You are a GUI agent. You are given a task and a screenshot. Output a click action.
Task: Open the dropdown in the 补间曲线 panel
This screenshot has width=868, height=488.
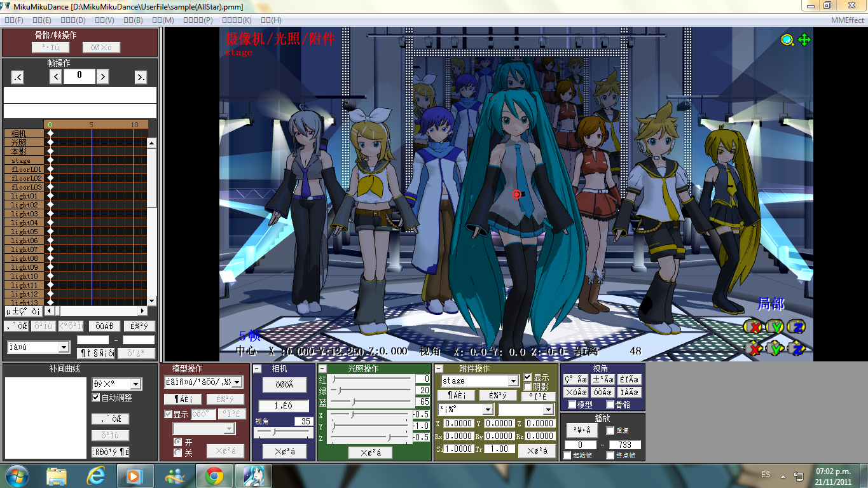click(x=116, y=384)
